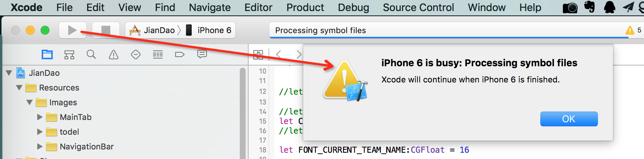Click the yellow warnings count indicator
The image size is (644, 159).
(633, 30)
